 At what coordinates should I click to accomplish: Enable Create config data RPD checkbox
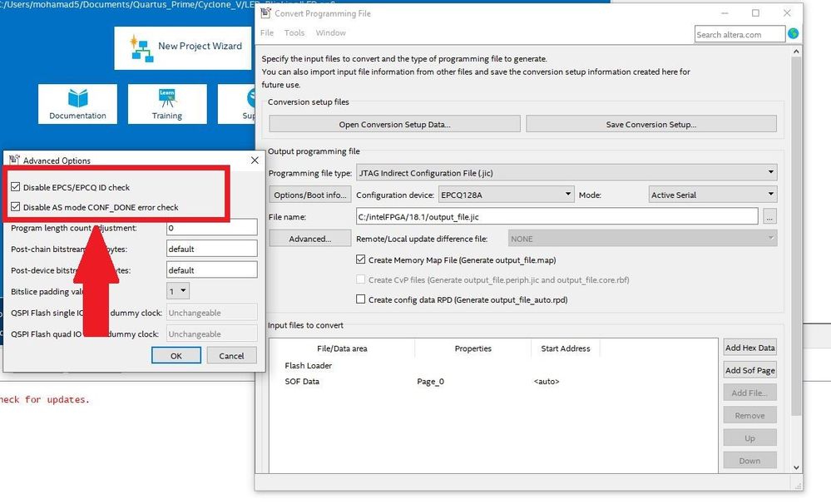point(360,299)
